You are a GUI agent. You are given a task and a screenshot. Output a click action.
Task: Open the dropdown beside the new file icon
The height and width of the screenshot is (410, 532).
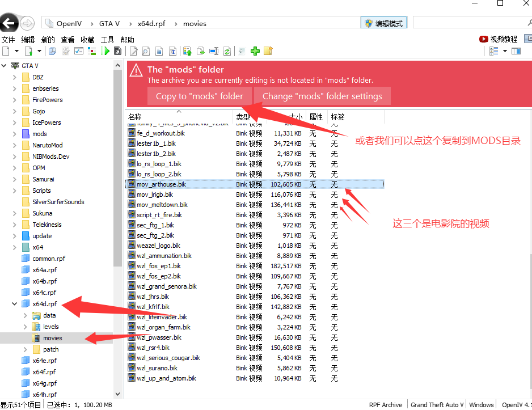coord(16,51)
